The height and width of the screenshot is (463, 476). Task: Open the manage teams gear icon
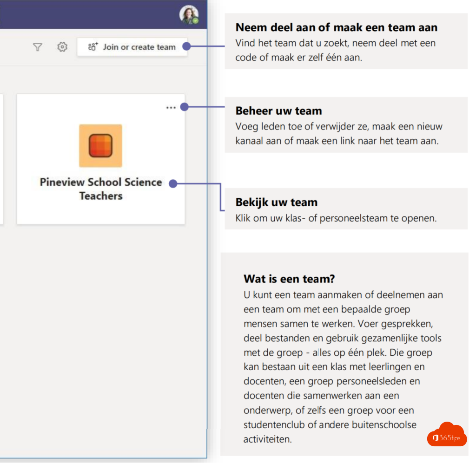[62, 47]
